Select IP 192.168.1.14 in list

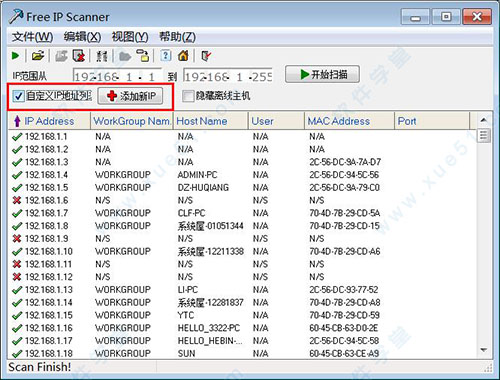pos(49,303)
